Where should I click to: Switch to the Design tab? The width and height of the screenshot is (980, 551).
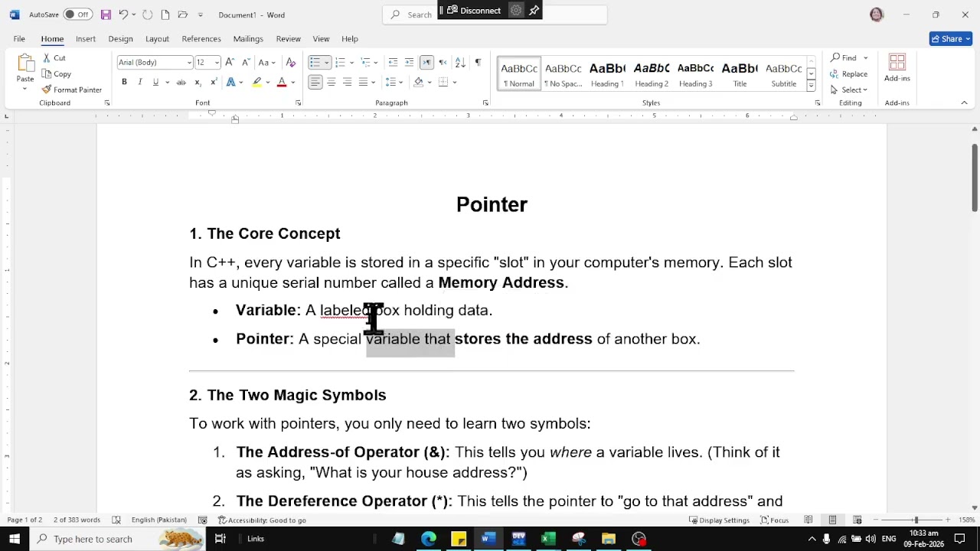click(120, 38)
